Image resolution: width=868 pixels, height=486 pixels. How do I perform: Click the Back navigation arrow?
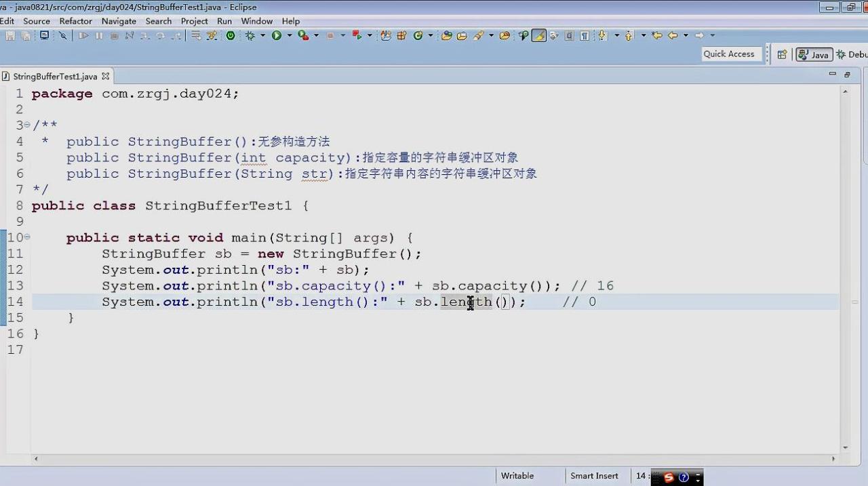tap(673, 35)
